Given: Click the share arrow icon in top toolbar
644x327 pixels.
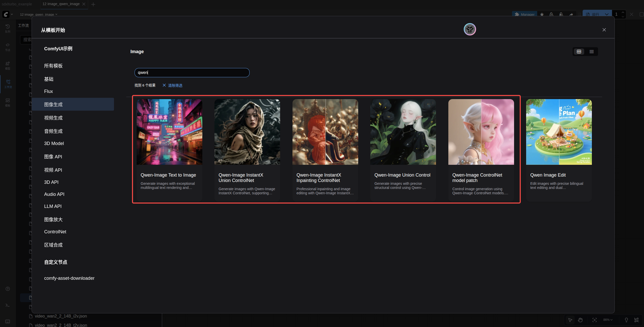Looking at the screenshot, I should pyautogui.click(x=571, y=14).
